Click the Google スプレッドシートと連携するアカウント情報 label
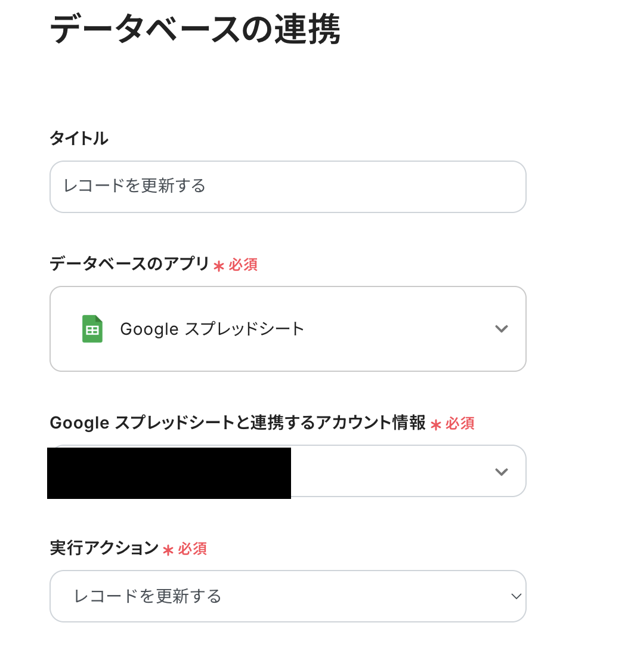The height and width of the screenshot is (672, 631). 237,423
